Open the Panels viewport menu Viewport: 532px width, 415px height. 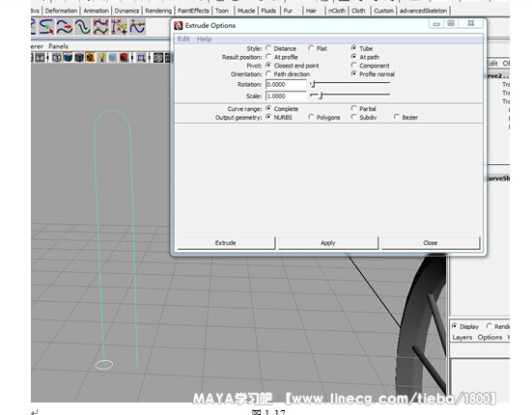(58, 46)
